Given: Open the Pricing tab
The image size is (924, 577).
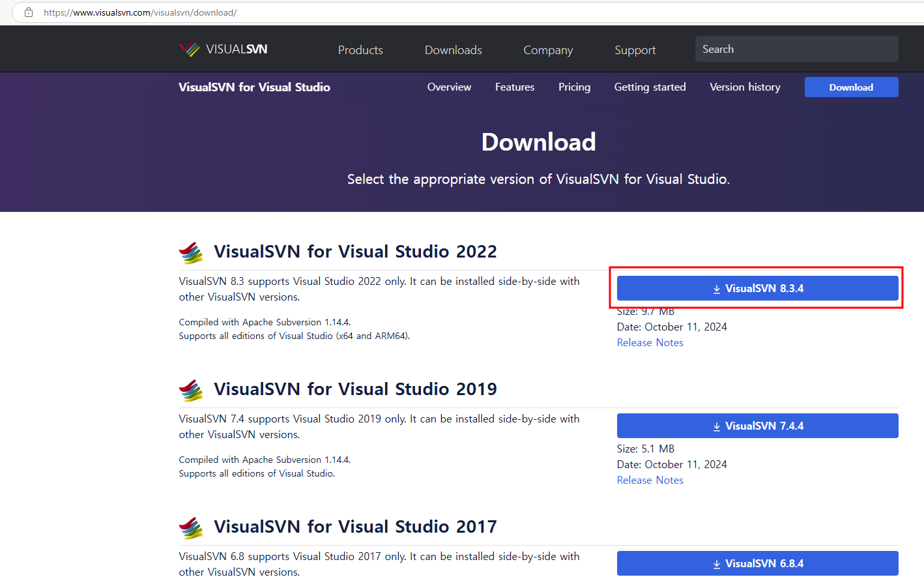Looking at the screenshot, I should pyautogui.click(x=574, y=87).
